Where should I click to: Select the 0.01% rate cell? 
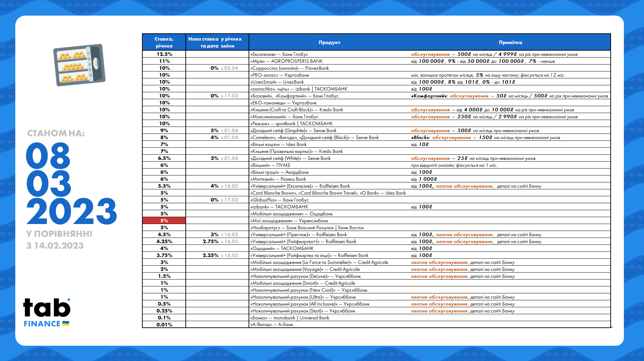coord(164,325)
